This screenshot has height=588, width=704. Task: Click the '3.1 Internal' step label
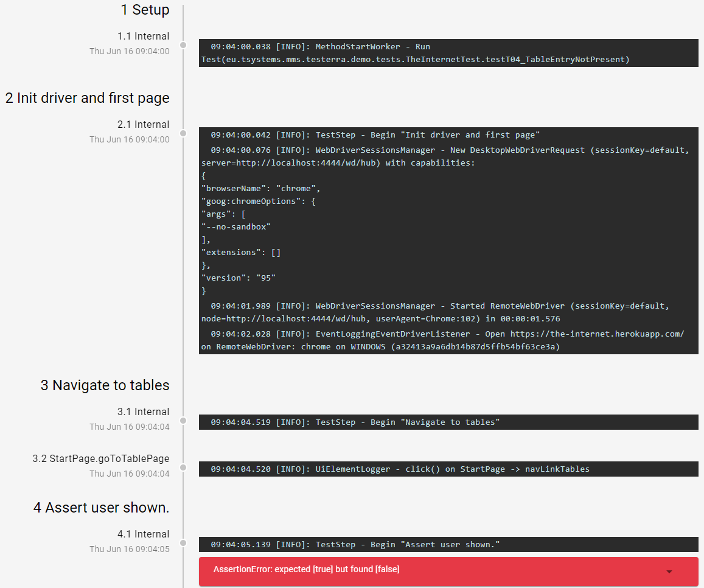coord(143,411)
